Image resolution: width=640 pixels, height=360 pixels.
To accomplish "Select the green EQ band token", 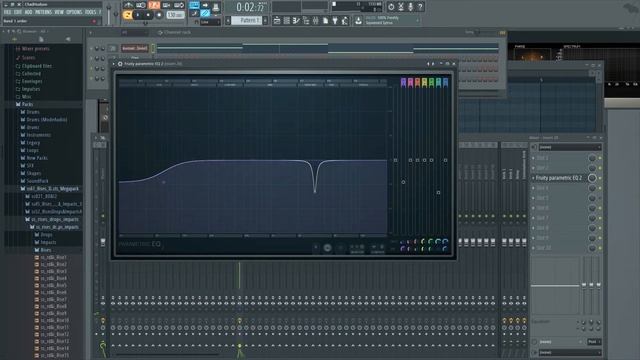I will (431, 82).
